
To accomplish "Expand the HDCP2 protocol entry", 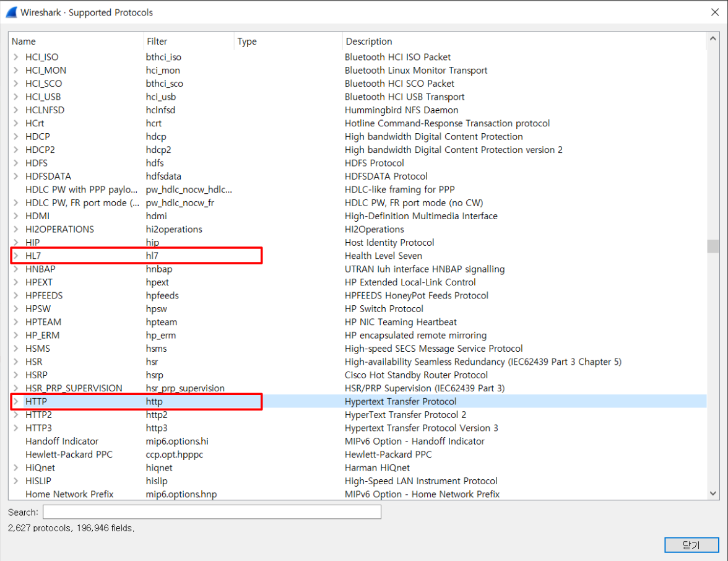I will (16, 150).
